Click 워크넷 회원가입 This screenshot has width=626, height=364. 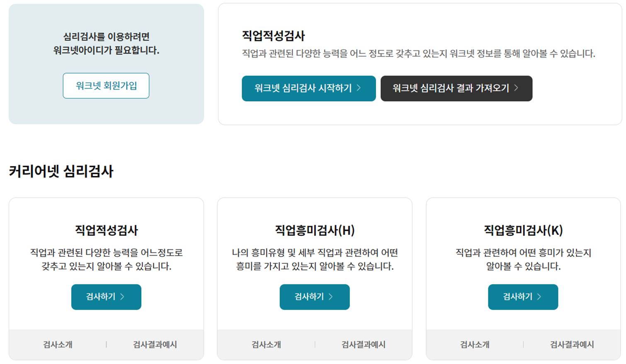point(106,86)
